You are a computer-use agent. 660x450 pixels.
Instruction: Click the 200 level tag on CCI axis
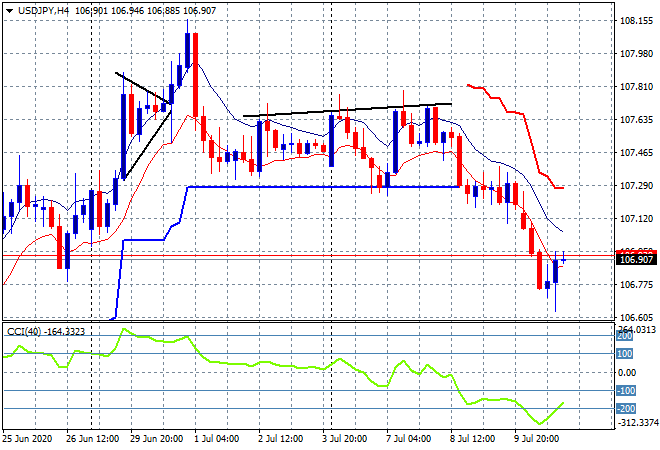click(x=625, y=336)
